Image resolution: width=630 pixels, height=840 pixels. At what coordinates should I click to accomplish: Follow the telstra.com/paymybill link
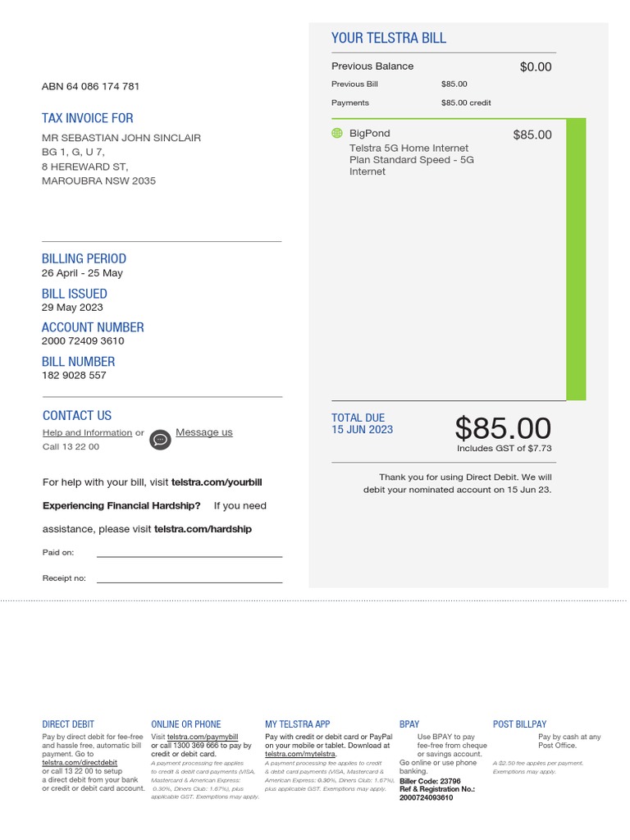click(203, 737)
